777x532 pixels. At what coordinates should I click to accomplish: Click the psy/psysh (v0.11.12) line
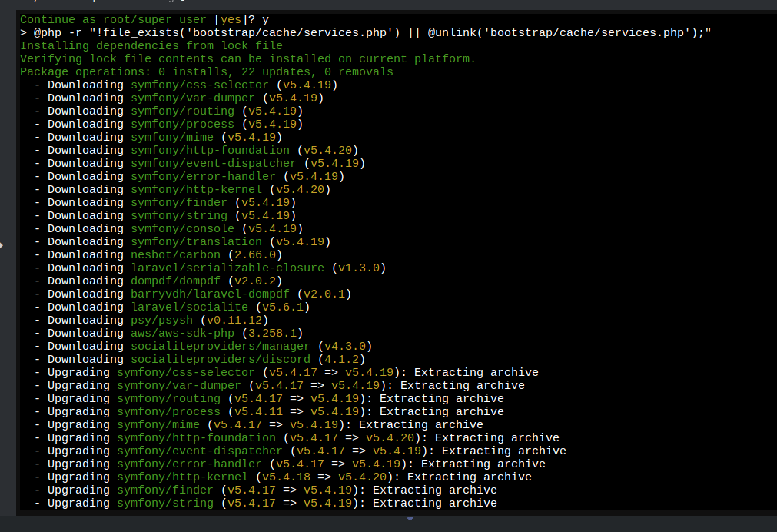coord(151,320)
